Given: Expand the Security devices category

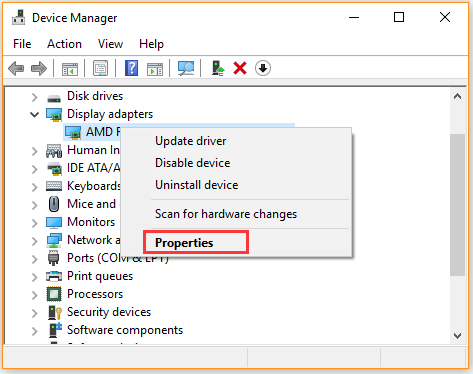Looking at the screenshot, I should tap(34, 313).
